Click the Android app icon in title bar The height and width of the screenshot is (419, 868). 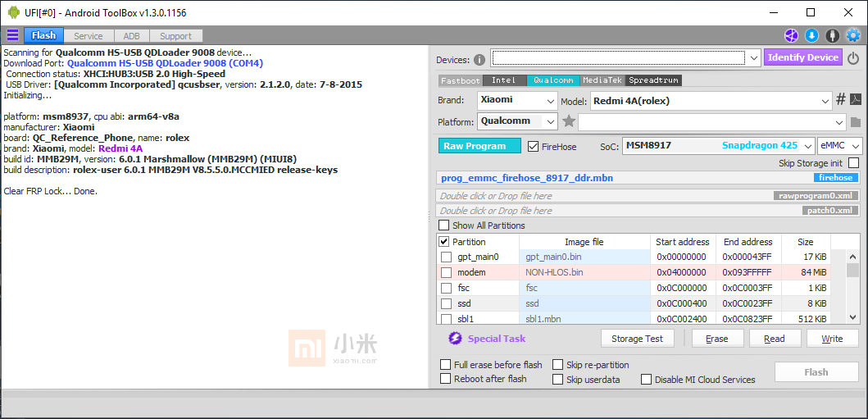point(13,12)
